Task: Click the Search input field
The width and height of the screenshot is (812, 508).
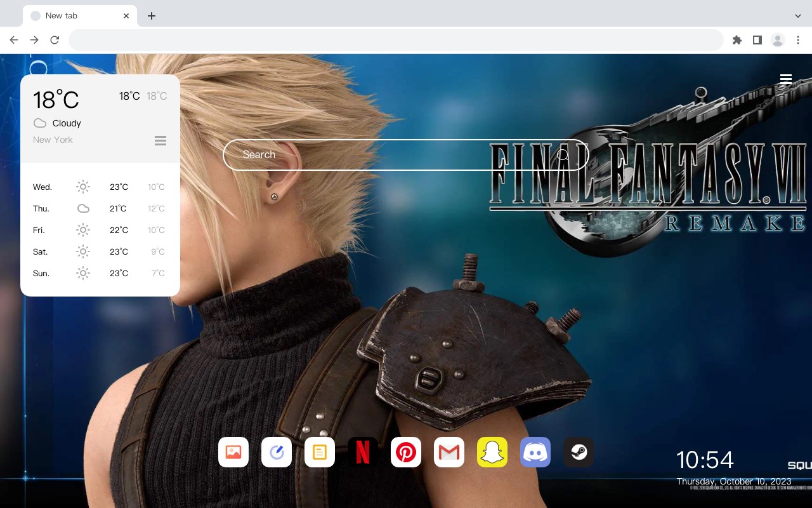Action: pos(406,155)
